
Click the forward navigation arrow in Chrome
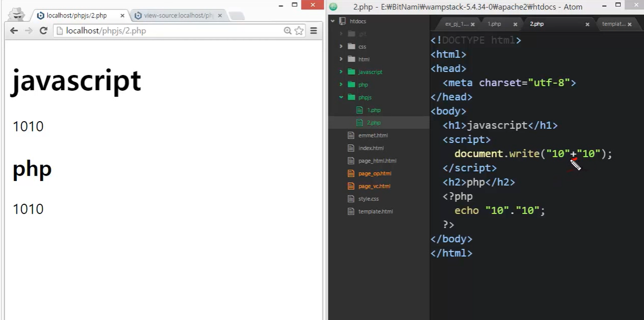tap(28, 31)
